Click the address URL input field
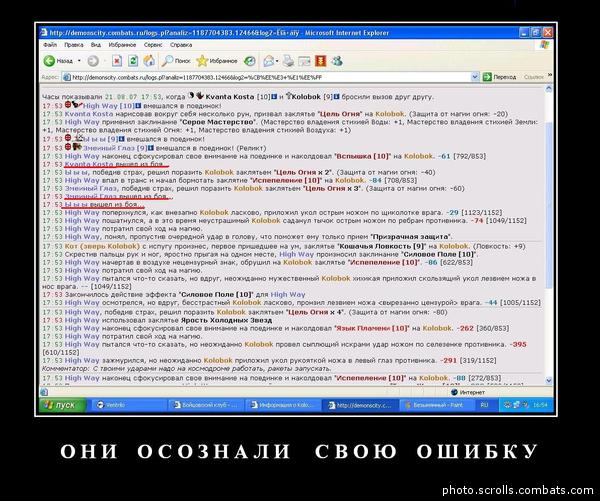 click(x=270, y=77)
